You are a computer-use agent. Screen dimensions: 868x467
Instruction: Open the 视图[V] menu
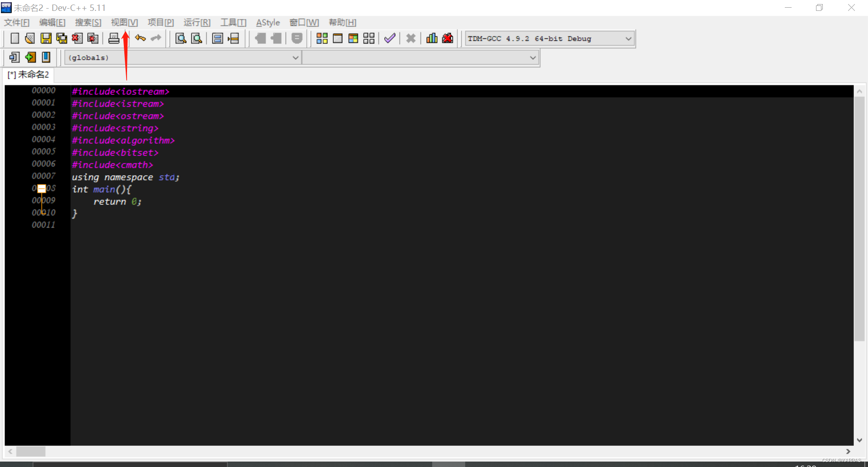coord(124,23)
